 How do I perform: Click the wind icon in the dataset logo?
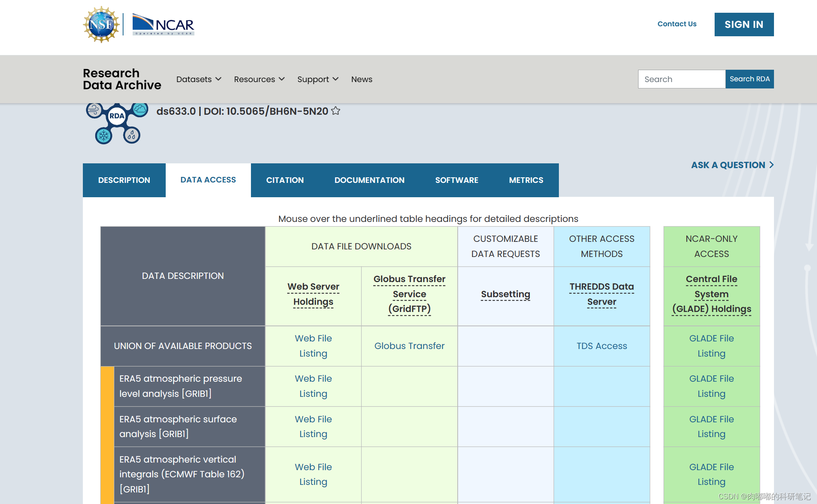pyautogui.click(x=94, y=110)
